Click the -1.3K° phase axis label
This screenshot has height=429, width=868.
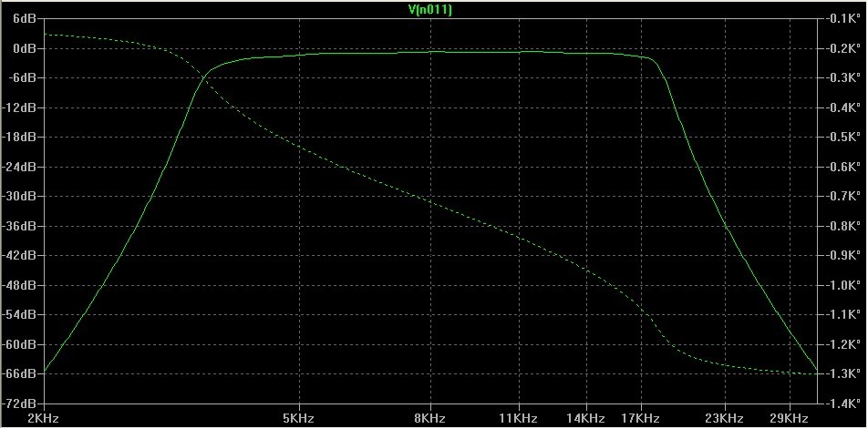point(844,373)
